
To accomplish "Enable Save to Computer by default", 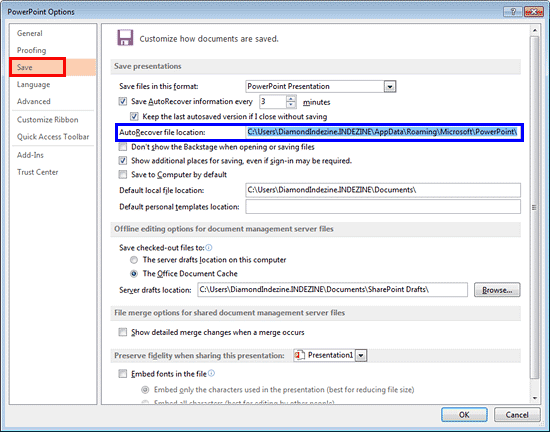I will (122, 174).
